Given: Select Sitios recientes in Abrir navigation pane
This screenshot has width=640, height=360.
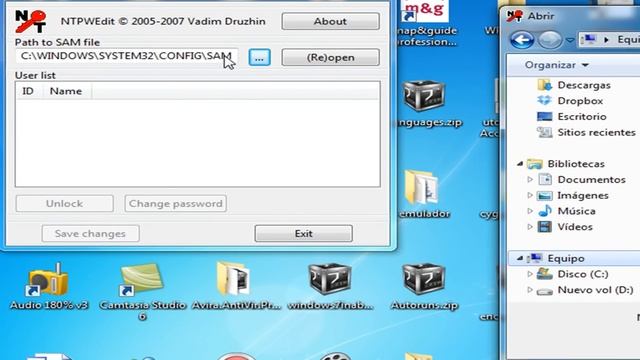Looking at the screenshot, I should pos(596,132).
